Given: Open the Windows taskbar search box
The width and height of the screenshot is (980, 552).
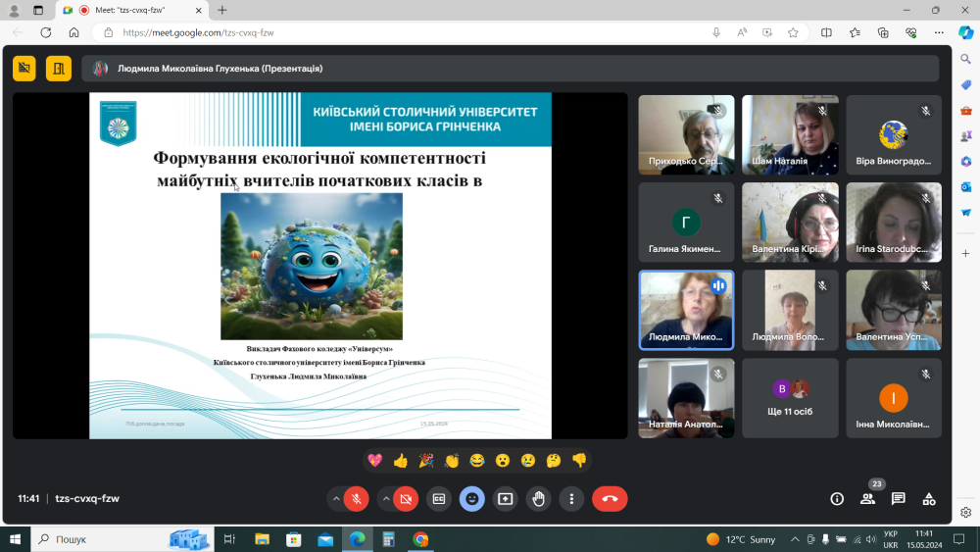Looking at the screenshot, I should coord(98,539).
